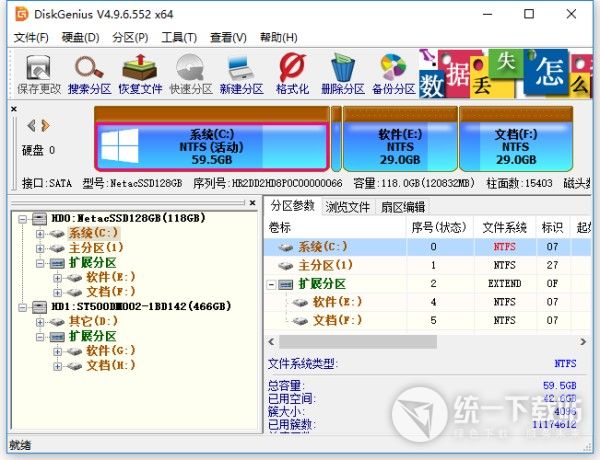Collapse 扩展分区 in the partition table
The height and width of the screenshot is (460, 600).
(271, 284)
